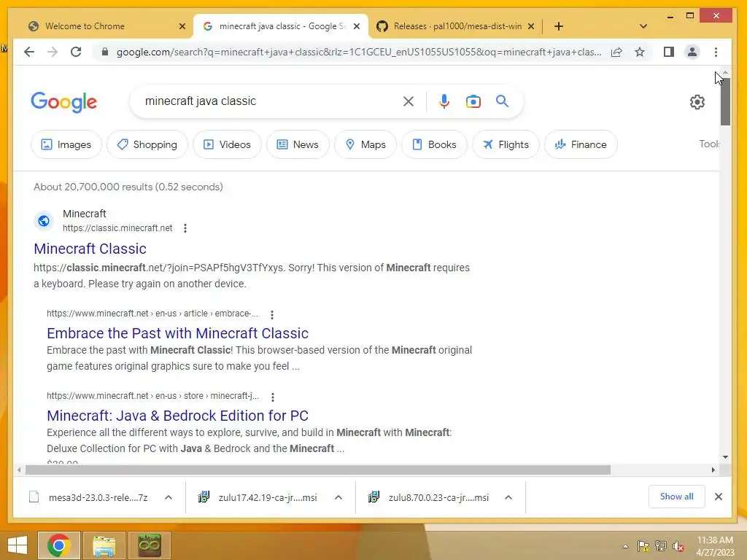The width and height of the screenshot is (747, 560).
Task: Open File Explorer from the taskbar
Action: tap(104, 545)
